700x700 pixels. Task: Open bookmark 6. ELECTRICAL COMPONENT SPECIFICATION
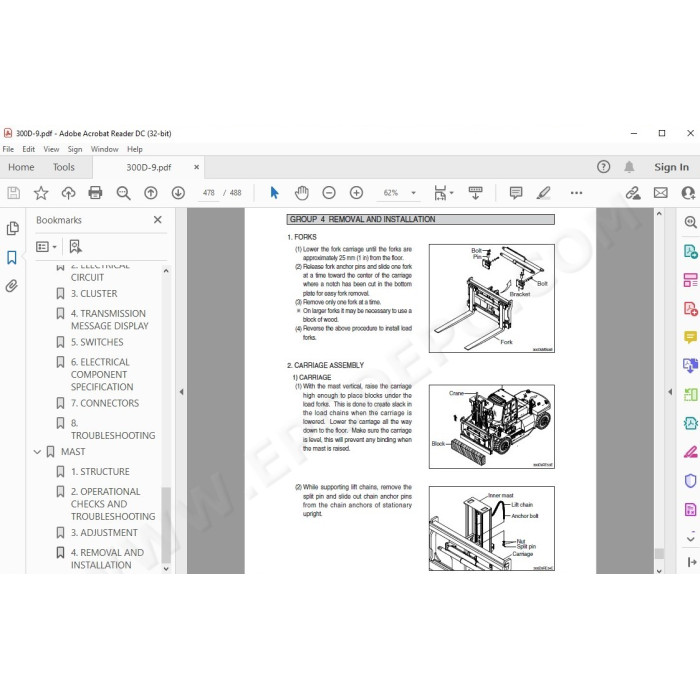pyautogui.click(x=102, y=375)
